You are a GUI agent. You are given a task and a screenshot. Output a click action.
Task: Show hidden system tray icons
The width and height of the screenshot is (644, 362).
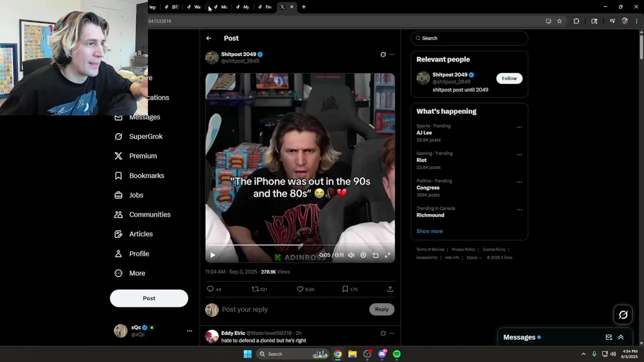[x=584, y=354]
